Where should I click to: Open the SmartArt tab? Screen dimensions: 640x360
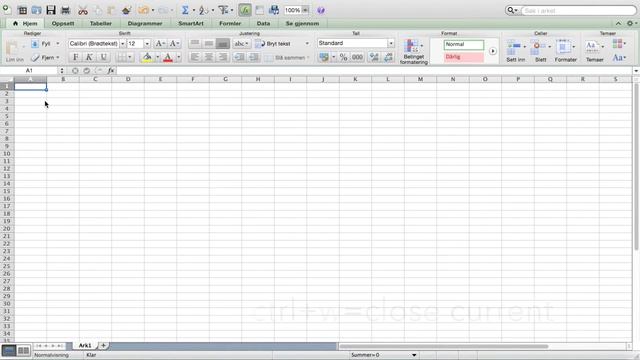[191, 23]
